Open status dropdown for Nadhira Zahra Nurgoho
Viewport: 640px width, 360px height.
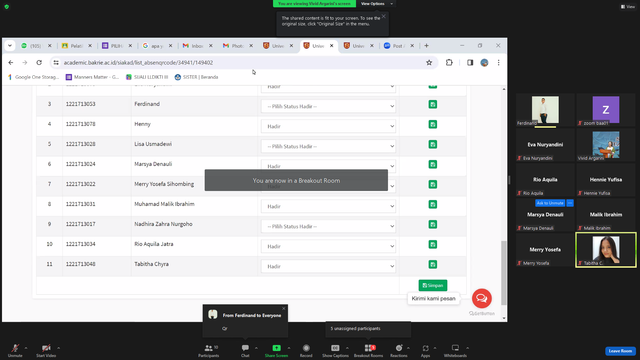[329, 226]
